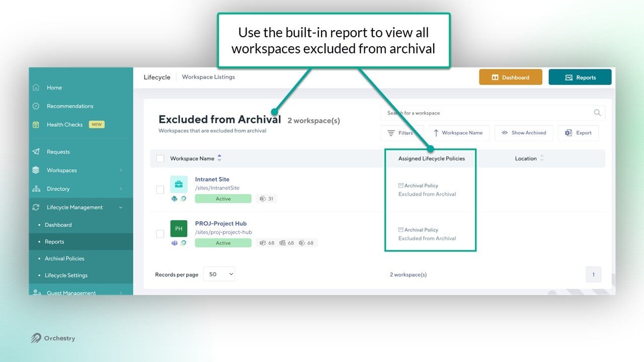
Task: Open the Records per page dropdown
Action: pyautogui.click(x=219, y=274)
